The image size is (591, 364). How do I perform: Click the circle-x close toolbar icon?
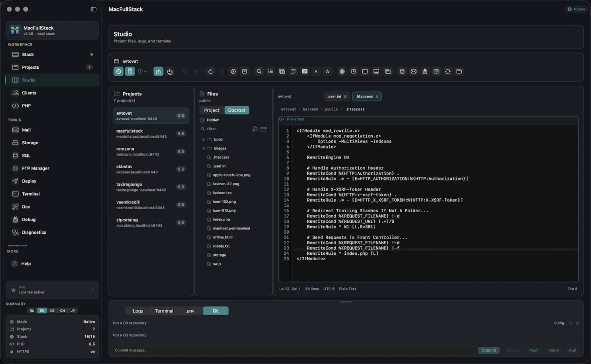click(233, 72)
